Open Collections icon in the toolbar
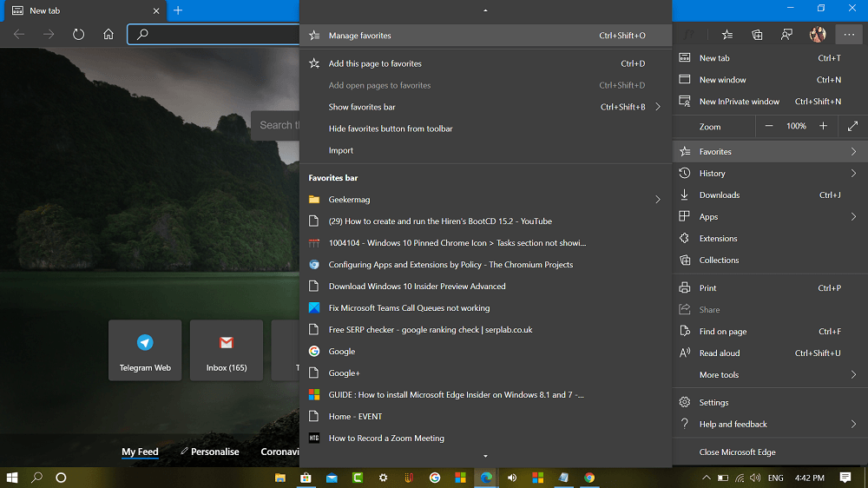 (757, 35)
